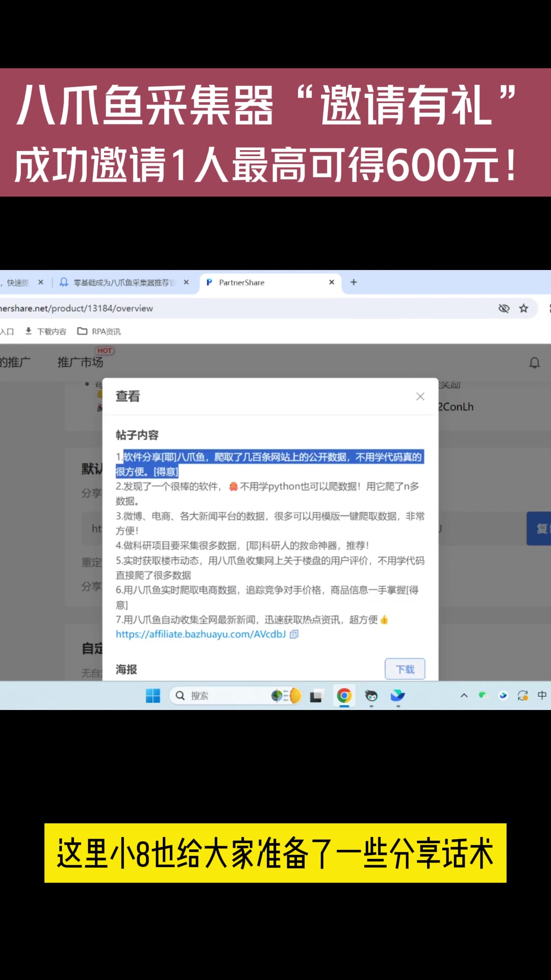Viewport: 551px width, 980px height.
Task: Go to the 推广市场 menu item
Action: [x=80, y=362]
